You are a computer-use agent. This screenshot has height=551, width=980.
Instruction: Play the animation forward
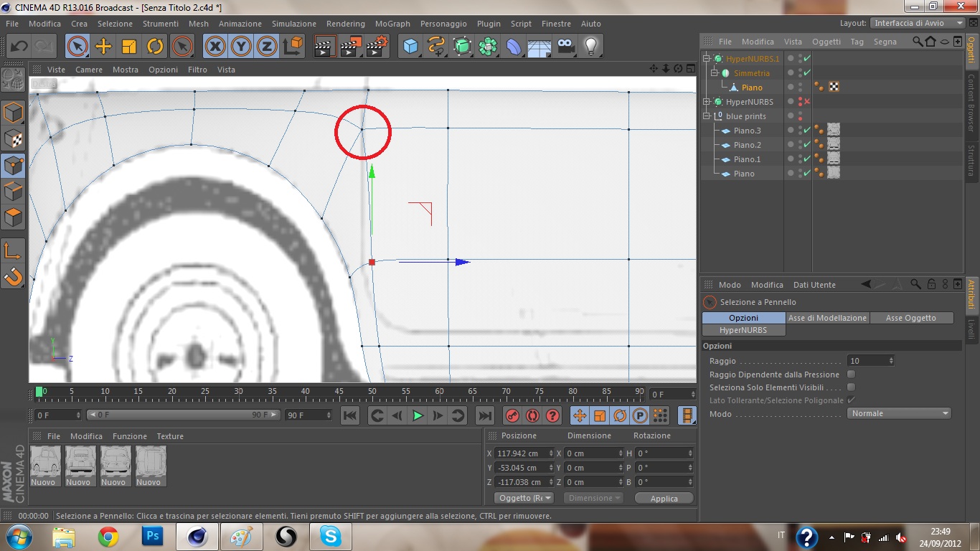tap(418, 415)
